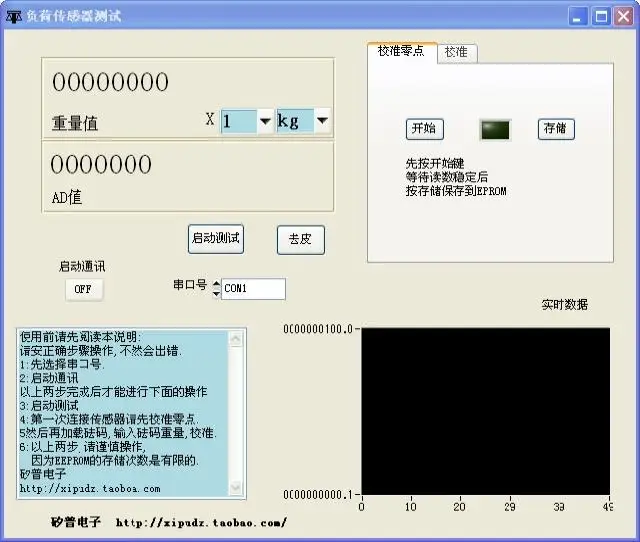Open the kg unit dropdown arrow

click(x=322, y=120)
